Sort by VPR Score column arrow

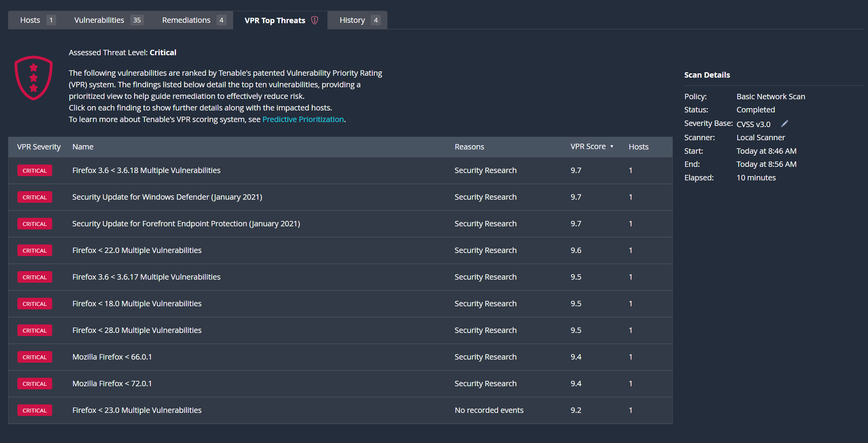[x=612, y=147]
